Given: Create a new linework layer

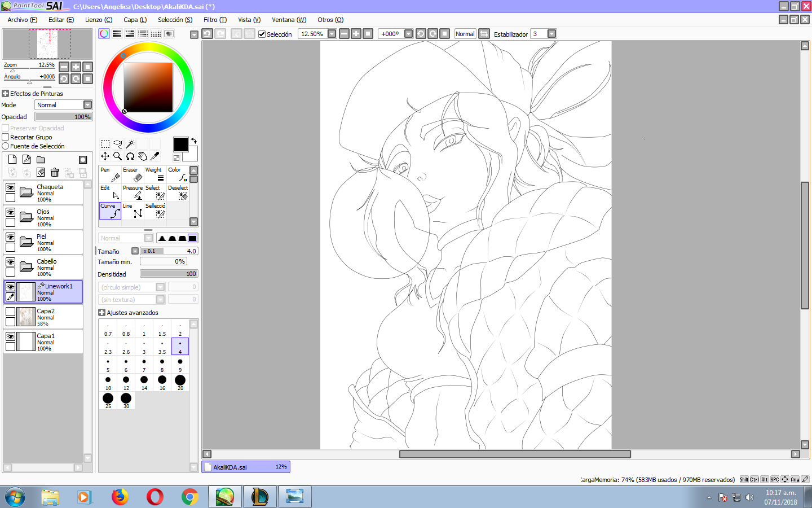Looking at the screenshot, I should click(x=27, y=160).
